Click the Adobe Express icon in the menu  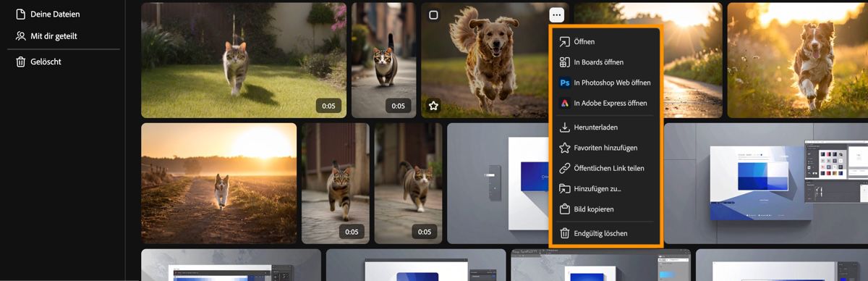tap(565, 103)
